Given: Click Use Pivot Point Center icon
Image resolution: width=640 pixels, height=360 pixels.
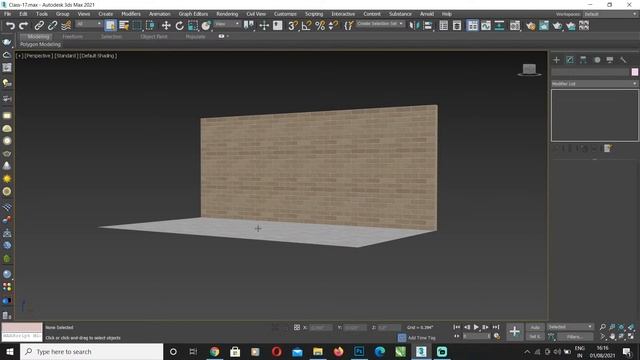Looking at the screenshot, I should click(249, 26).
